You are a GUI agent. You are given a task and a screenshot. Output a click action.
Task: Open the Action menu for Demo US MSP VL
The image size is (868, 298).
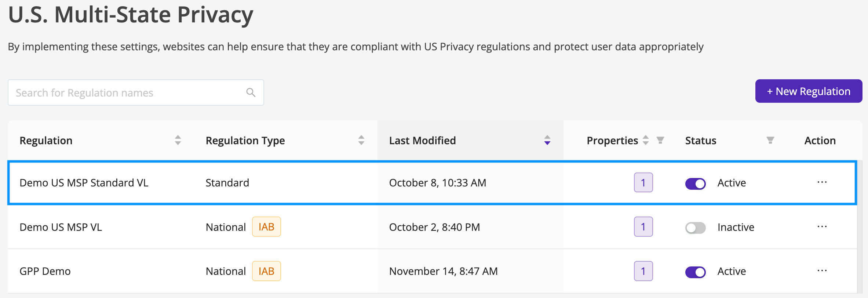(823, 227)
